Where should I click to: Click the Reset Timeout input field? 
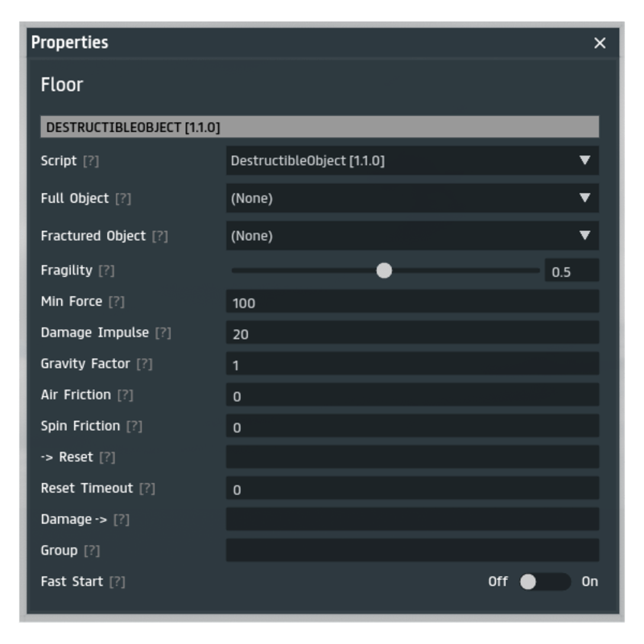(x=412, y=488)
